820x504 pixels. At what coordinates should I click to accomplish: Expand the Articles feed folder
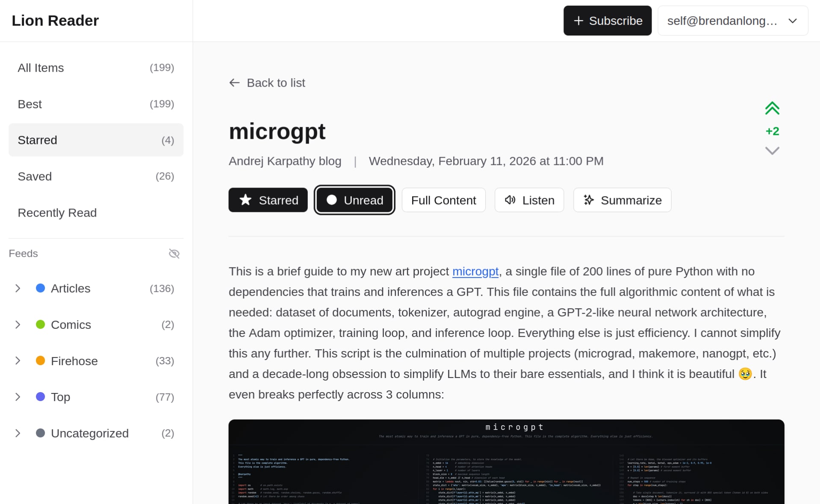tap(18, 288)
